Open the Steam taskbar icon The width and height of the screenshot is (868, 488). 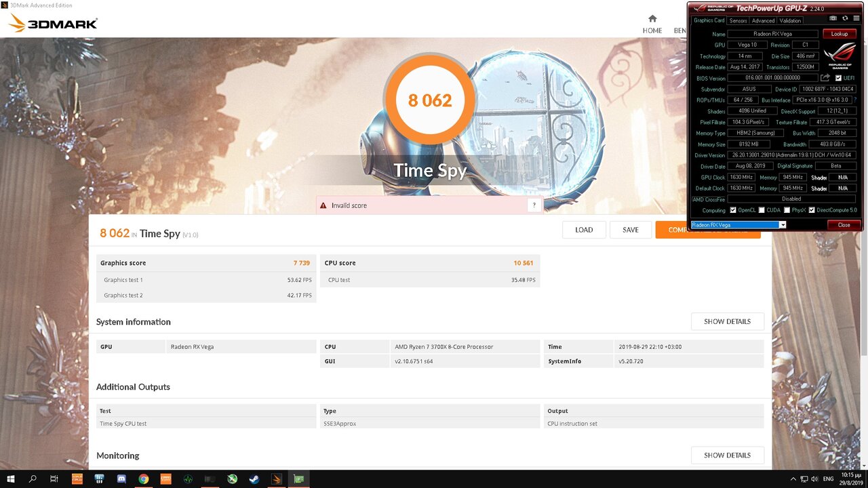coord(254,479)
